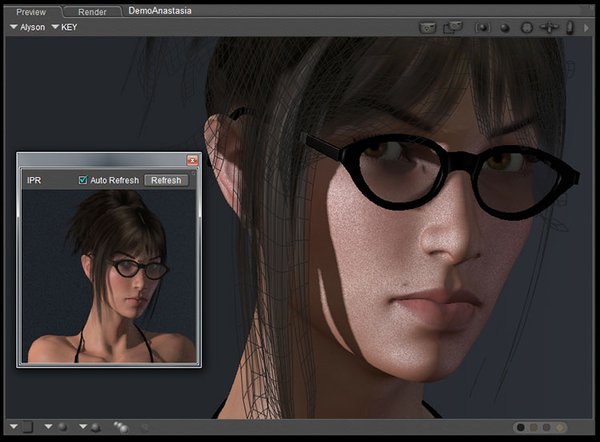Open the KEY element dropdown

[x=65, y=27]
